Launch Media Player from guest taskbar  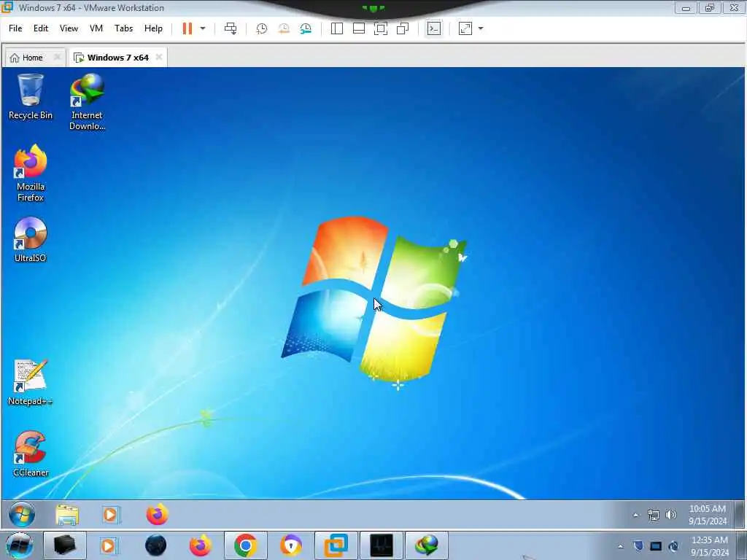coord(111,515)
